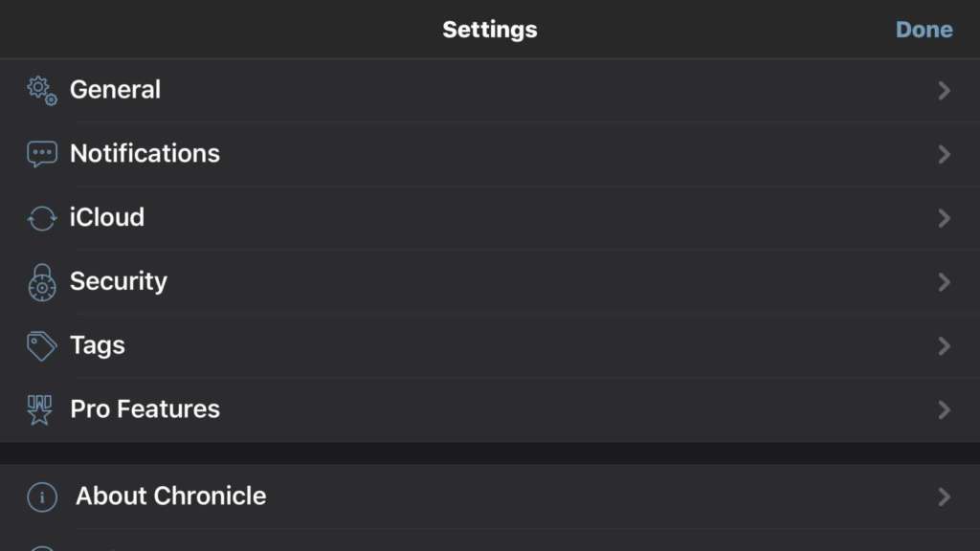Tap the General gears icon

(42, 91)
